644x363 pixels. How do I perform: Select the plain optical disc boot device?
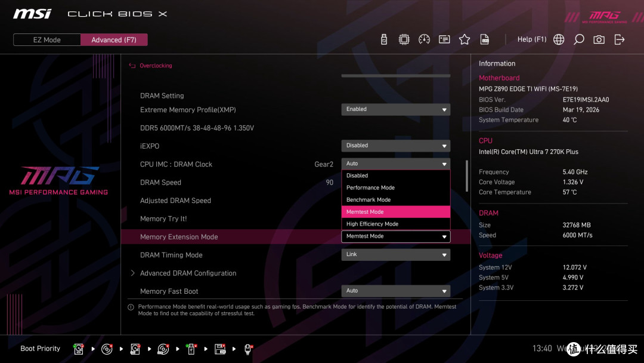point(107,349)
